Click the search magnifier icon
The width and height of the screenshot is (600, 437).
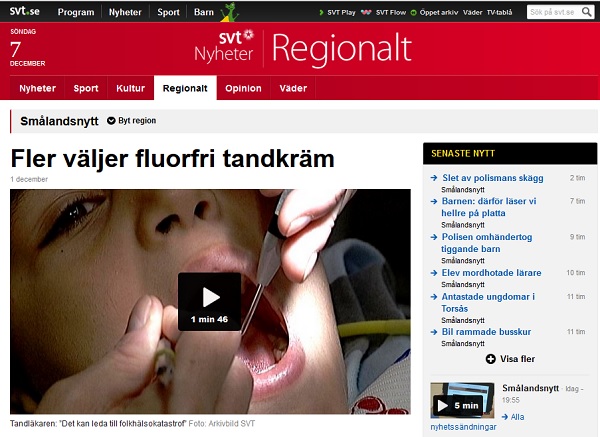click(x=587, y=12)
